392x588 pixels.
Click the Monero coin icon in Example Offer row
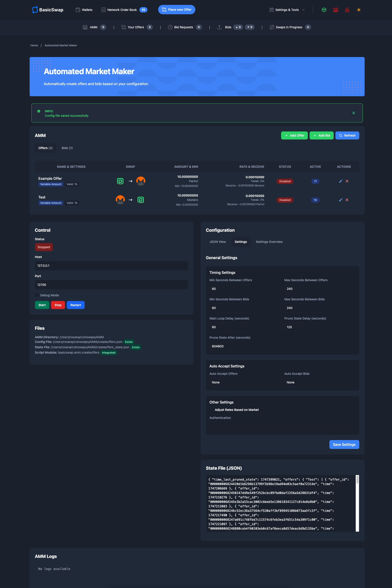click(x=141, y=181)
